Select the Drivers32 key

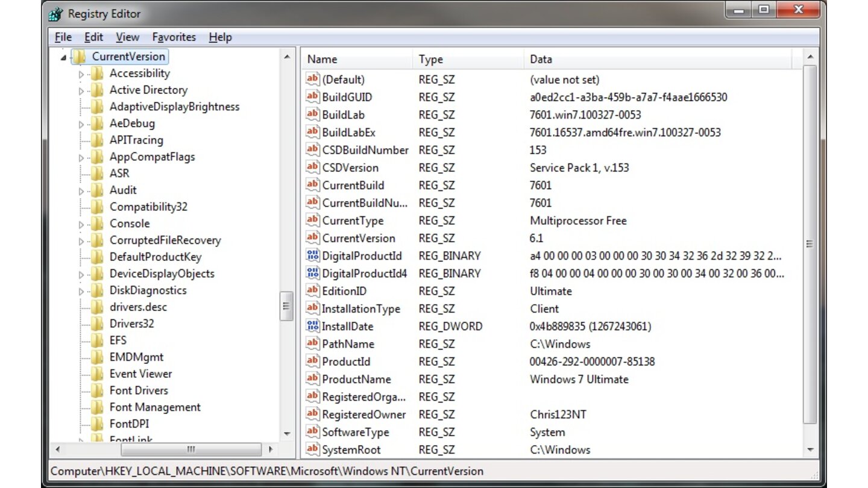tap(131, 324)
